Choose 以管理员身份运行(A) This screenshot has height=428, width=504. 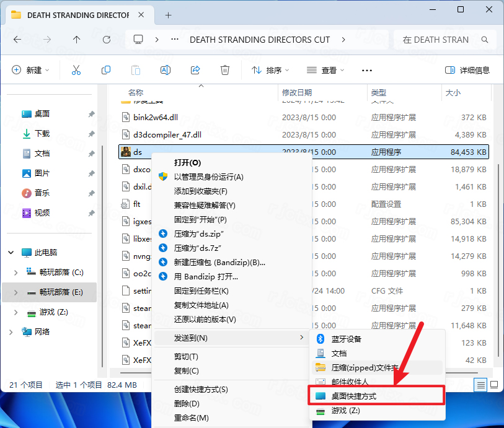point(231,177)
